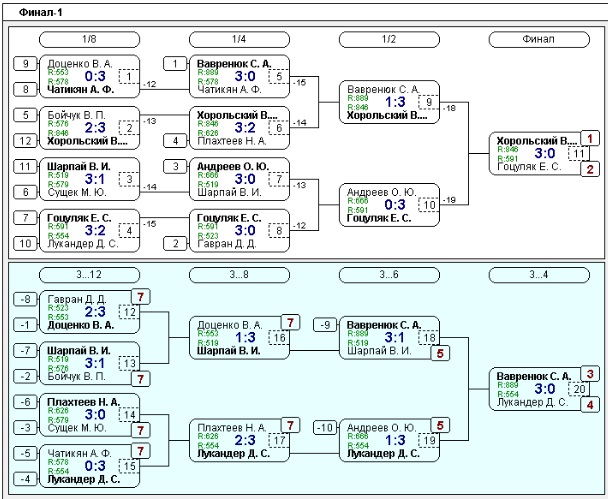Click dashed match number 5 in Вавренюк–Чатикян match
Screen dimensions: 608x499
pyautogui.click(x=279, y=76)
